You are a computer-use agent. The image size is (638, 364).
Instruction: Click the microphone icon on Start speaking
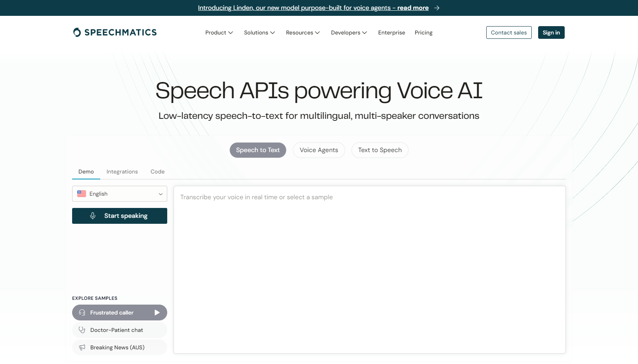93,216
